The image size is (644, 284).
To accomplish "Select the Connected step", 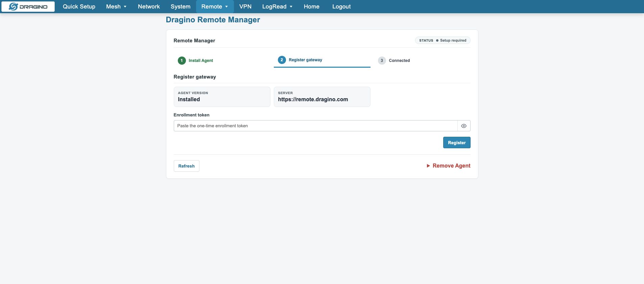I will pos(422,61).
